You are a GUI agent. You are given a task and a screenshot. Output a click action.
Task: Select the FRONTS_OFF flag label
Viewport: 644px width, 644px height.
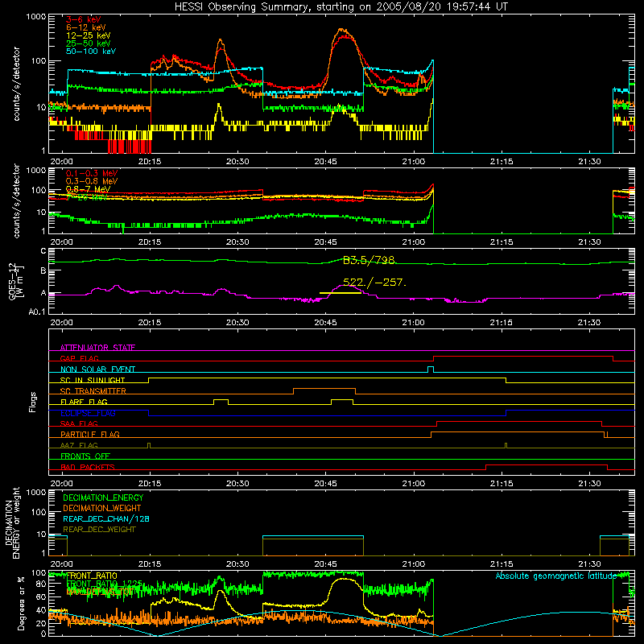click(85, 456)
